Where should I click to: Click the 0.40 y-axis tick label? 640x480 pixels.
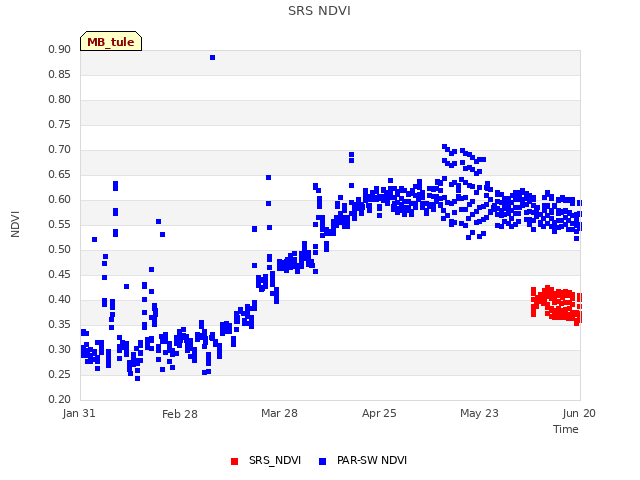60,300
